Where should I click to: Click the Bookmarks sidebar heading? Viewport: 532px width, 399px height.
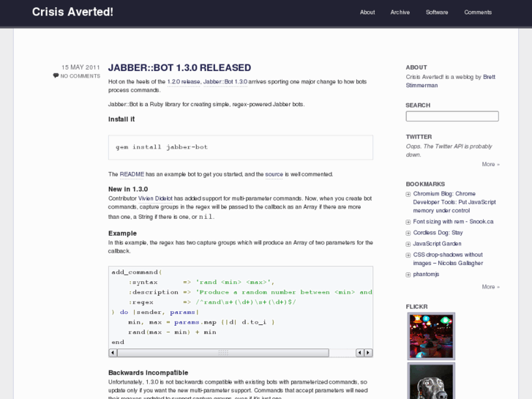(425, 184)
